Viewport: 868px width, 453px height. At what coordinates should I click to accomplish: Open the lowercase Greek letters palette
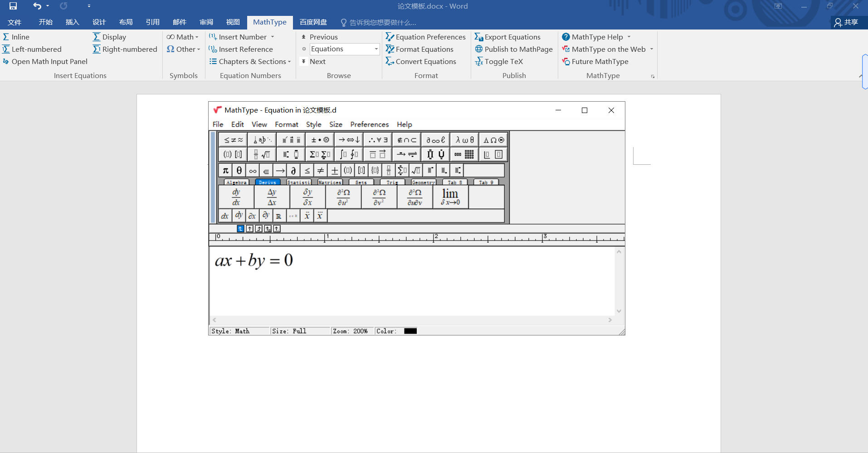point(464,140)
